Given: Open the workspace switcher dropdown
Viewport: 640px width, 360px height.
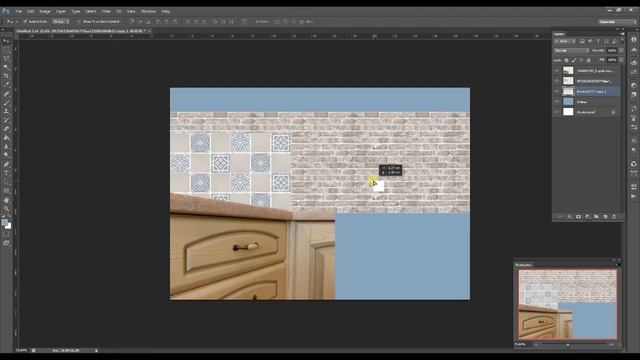Looking at the screenshot, I should tap(617, 22).
